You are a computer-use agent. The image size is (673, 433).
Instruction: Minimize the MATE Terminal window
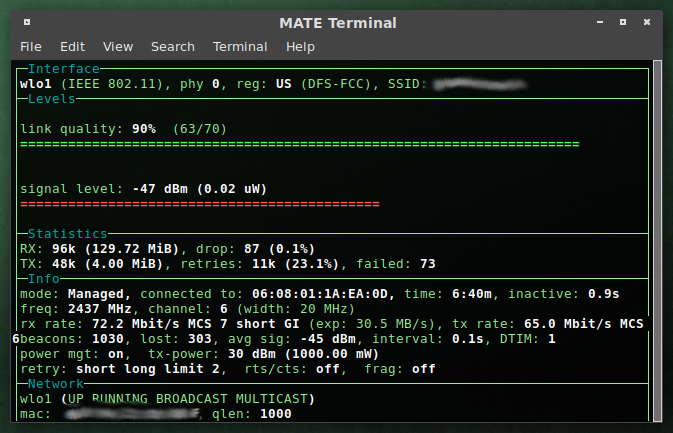coord(600,22)
